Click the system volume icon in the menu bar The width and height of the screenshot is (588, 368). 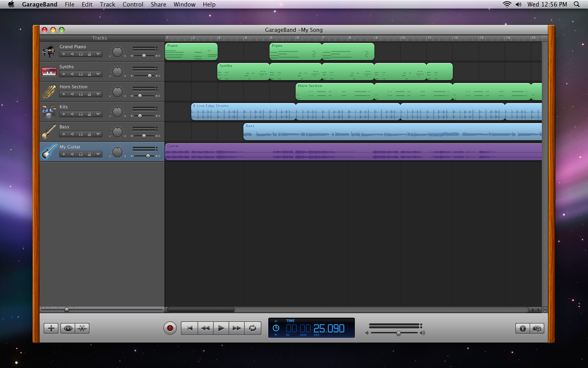[x=518, y=4]
